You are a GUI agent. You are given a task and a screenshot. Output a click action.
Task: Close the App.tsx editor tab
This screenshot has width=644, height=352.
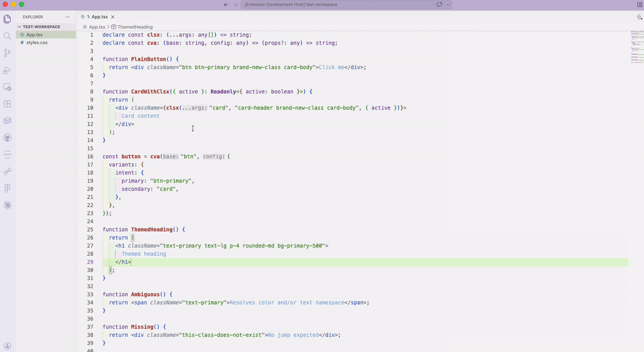point(113,17)
